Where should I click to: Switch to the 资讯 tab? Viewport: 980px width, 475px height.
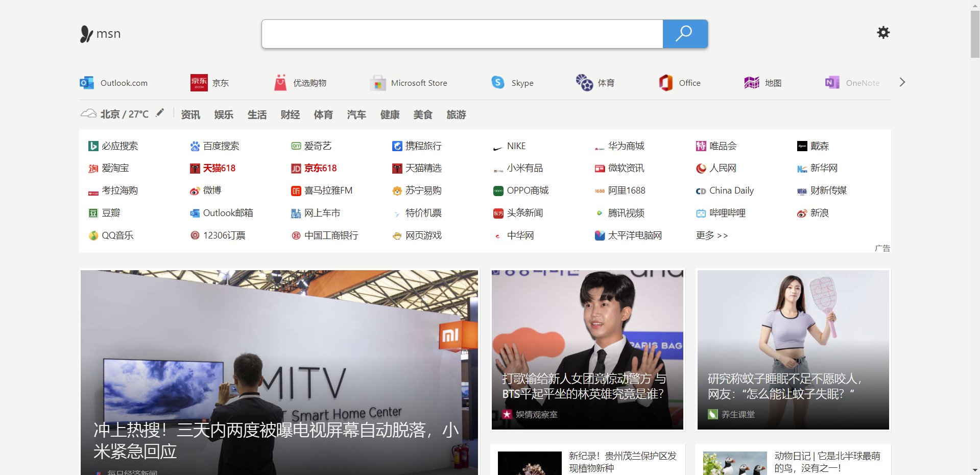[x=190, y=114]
